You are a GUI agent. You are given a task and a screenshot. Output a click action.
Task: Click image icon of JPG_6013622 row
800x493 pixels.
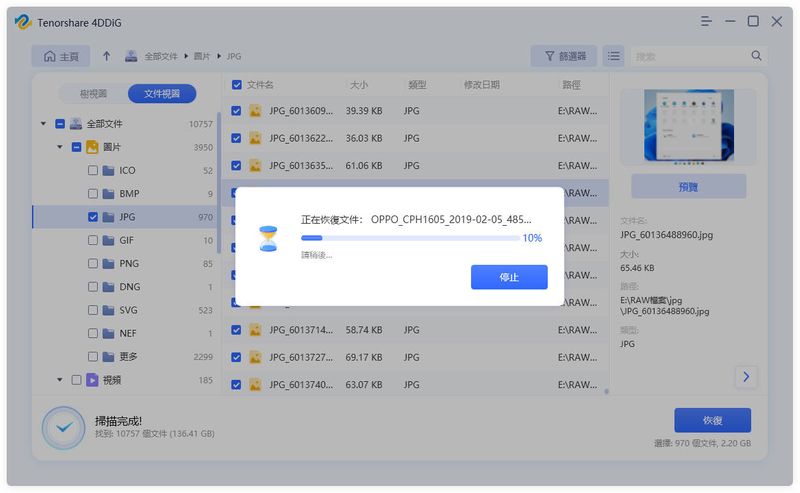pyautogui.click(x=255, y=138)
